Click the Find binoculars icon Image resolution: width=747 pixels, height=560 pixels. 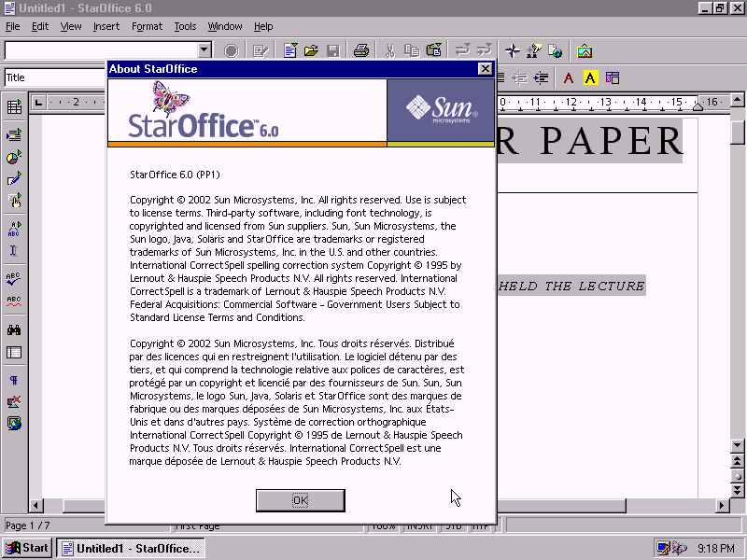click(x=14, y=329)
